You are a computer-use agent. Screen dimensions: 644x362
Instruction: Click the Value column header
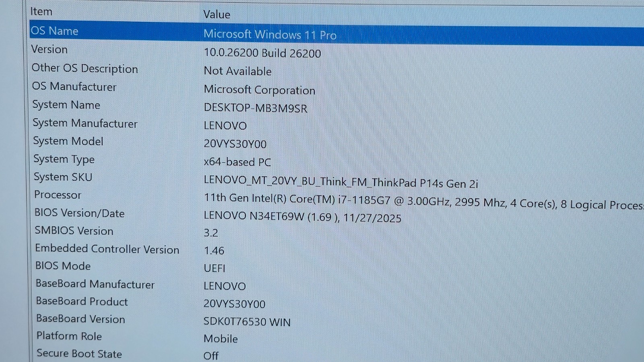(x=217, y=14)
